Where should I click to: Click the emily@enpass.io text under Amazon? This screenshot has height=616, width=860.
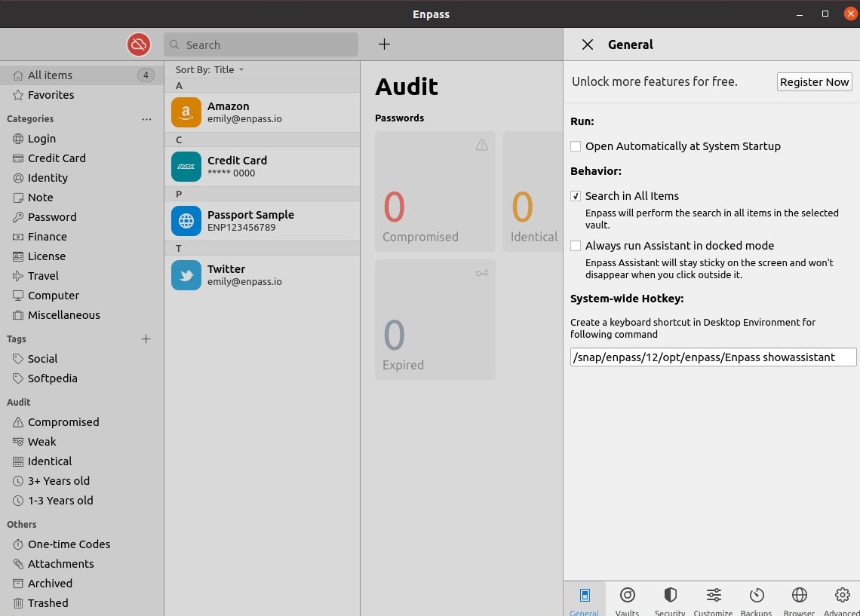point(244,119)
